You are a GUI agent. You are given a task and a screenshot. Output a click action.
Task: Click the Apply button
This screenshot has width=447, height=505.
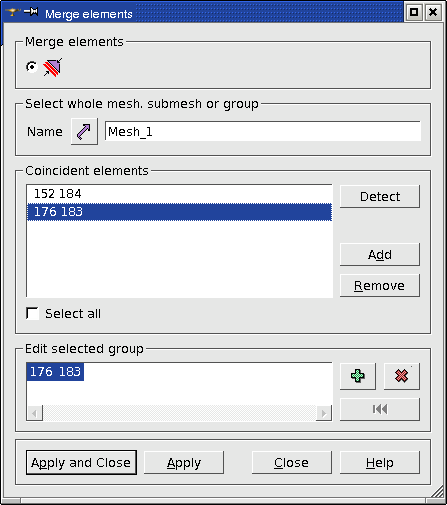pos(184,463)
